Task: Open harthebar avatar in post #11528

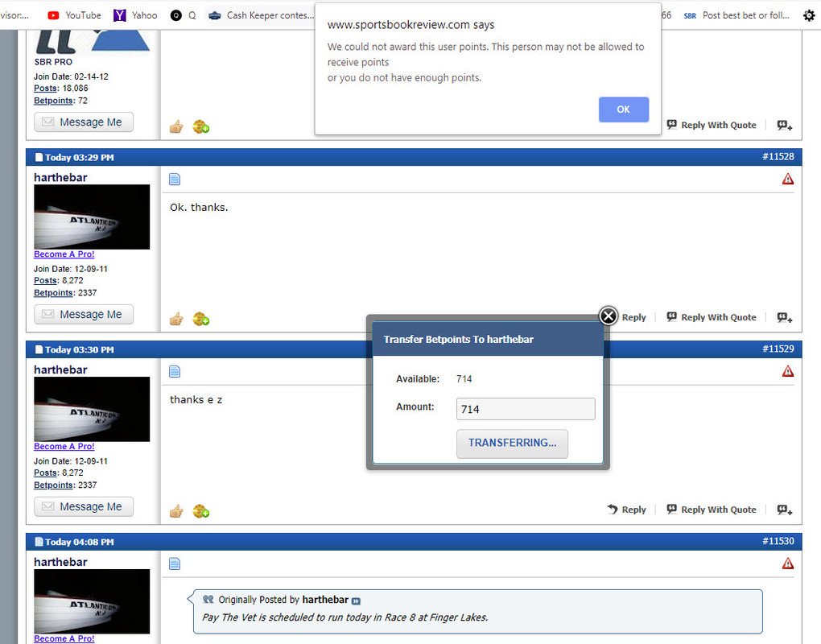Action: pyautogui.click(x=92, y=217)
